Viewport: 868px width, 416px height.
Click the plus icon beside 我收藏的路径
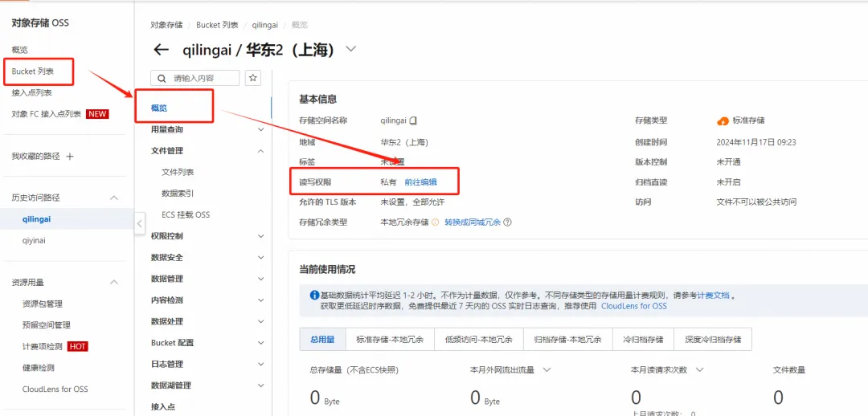[x=70, y=157]
